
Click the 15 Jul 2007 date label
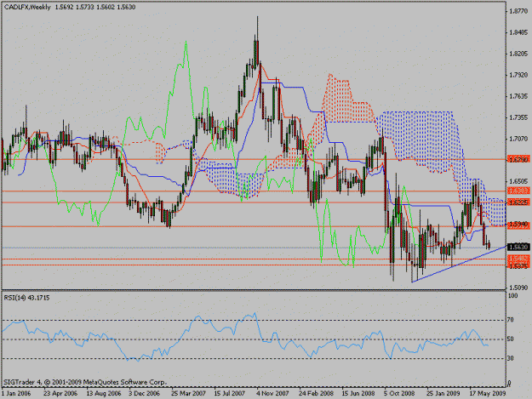click(x=229, y=394)
